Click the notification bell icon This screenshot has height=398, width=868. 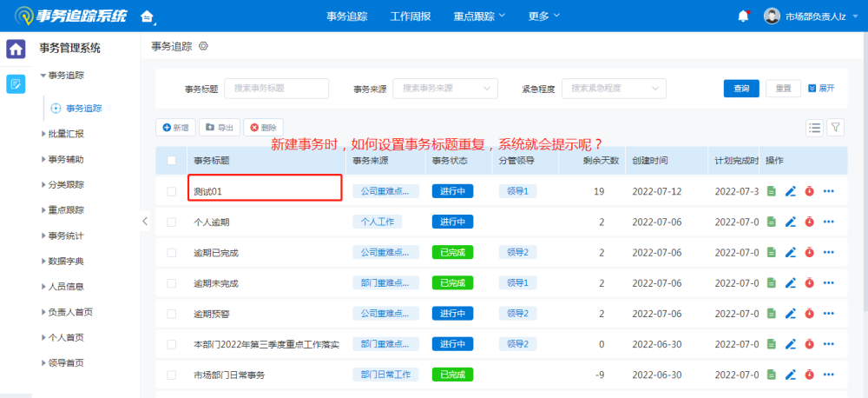point(743,16)
